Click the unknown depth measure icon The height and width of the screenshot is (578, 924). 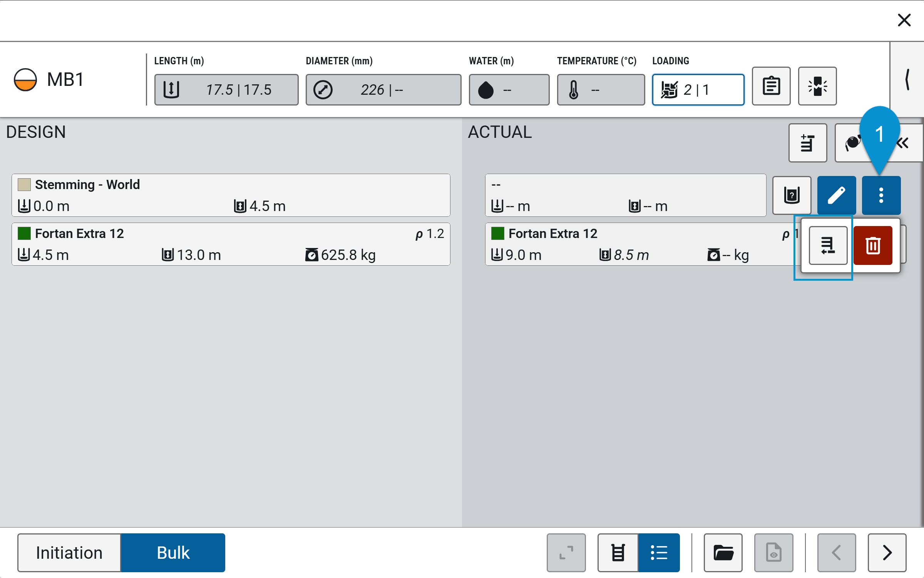click(792, 195)
